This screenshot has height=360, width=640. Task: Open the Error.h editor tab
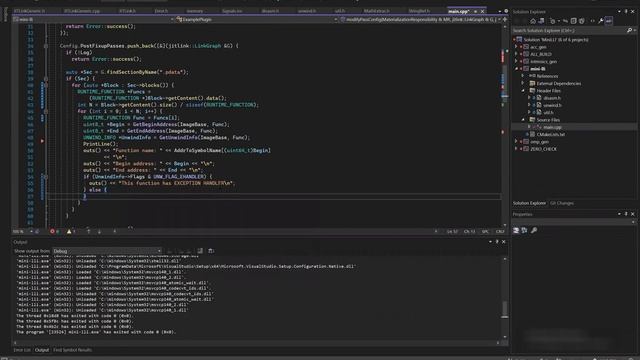[161, 11]
